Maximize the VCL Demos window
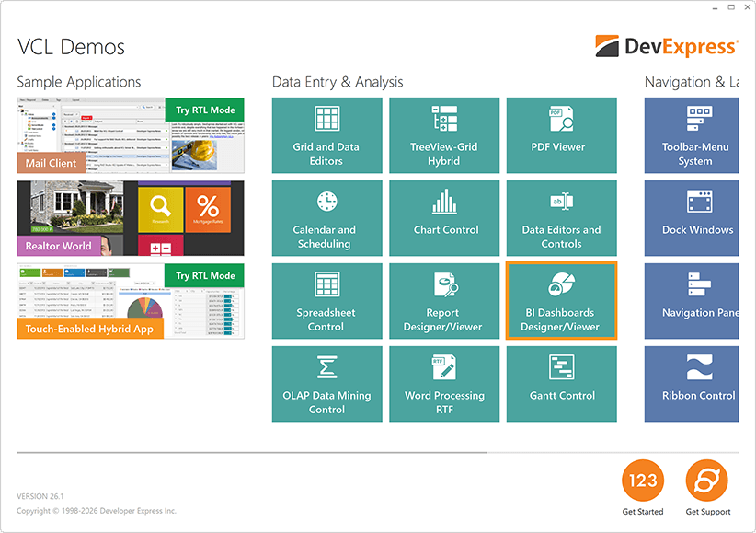The width and height of the screenshot is (756, 533). click(731, 7)
